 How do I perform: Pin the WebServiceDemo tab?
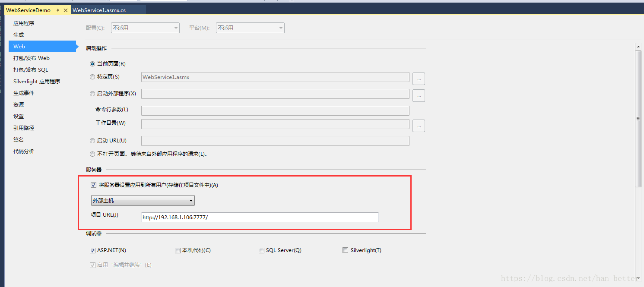tap(58, 10)
